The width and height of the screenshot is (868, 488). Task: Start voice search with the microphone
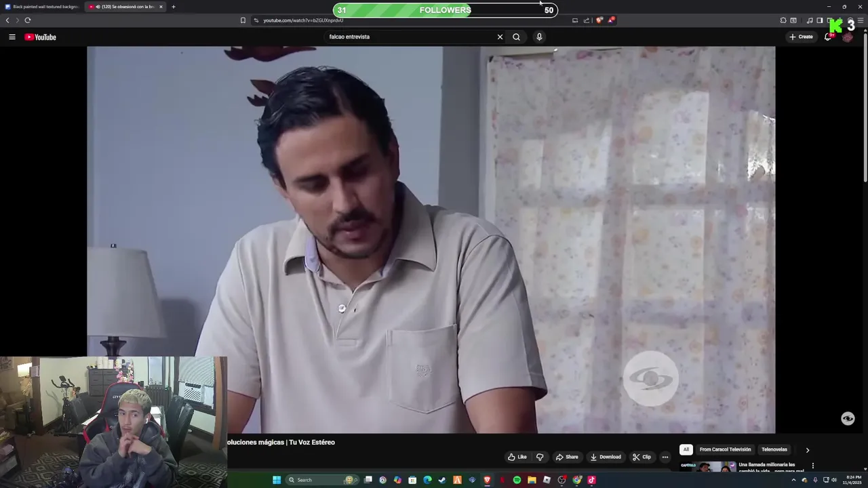(539, 37)
